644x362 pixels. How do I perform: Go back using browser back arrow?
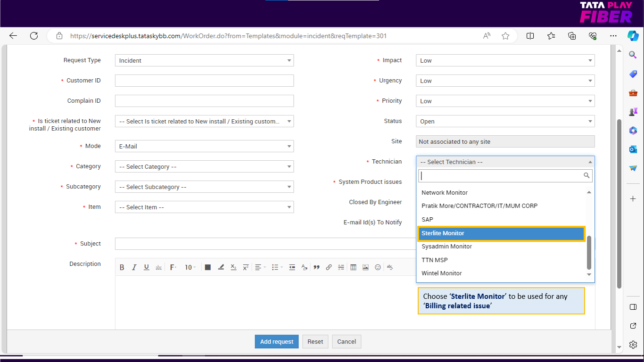13,36
